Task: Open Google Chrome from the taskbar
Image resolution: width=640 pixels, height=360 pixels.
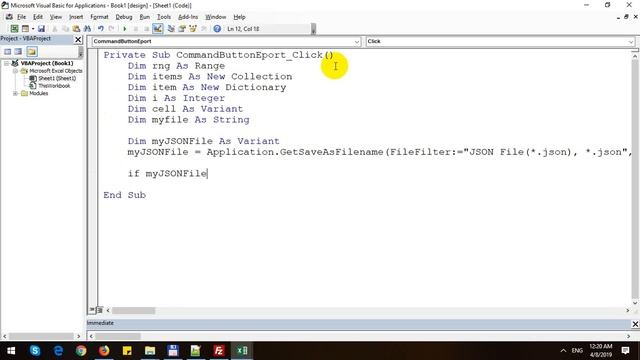Action: coord(81,351)
